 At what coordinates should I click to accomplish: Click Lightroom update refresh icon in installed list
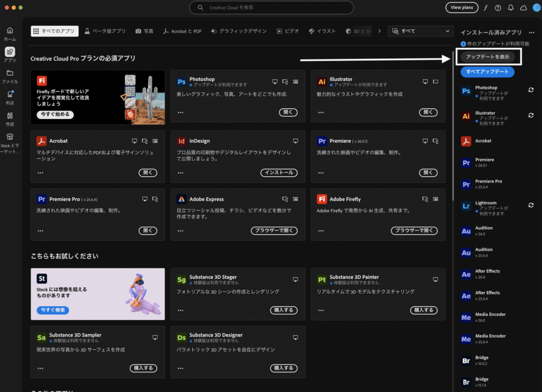coord(531,205)
